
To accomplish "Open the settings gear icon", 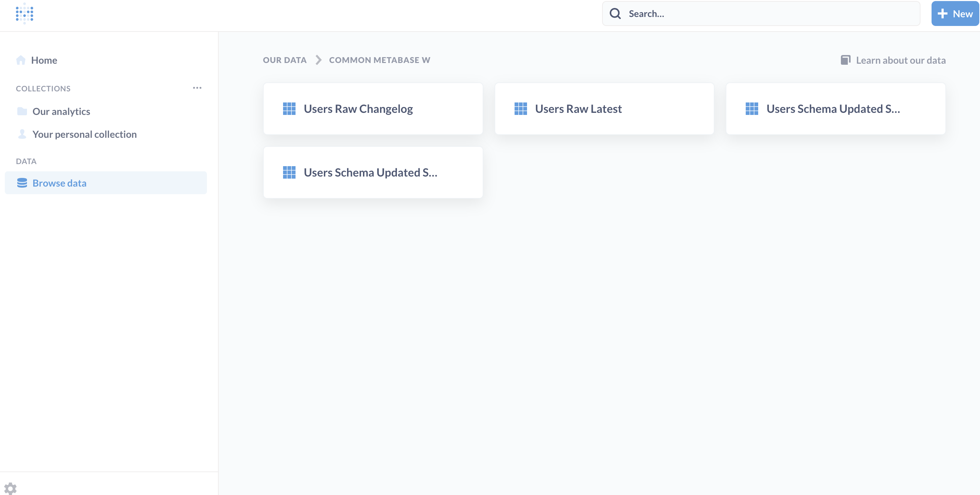I will tap(10, 488).
